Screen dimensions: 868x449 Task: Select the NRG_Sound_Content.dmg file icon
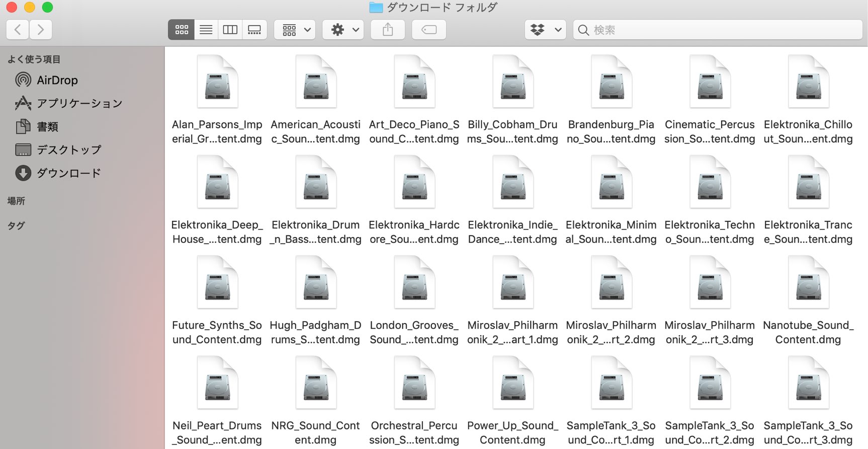(x=316, y=383)
